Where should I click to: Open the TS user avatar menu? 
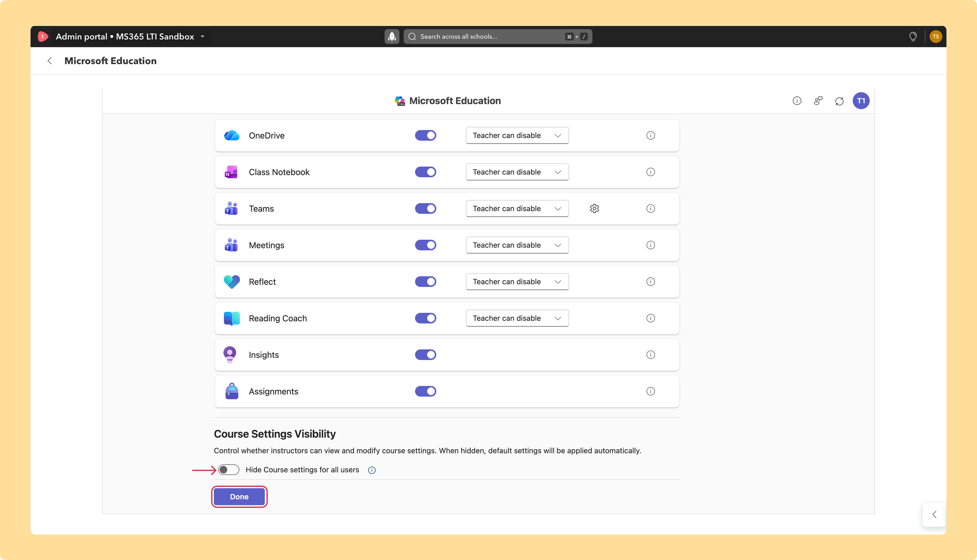click(x=935, y=37)
